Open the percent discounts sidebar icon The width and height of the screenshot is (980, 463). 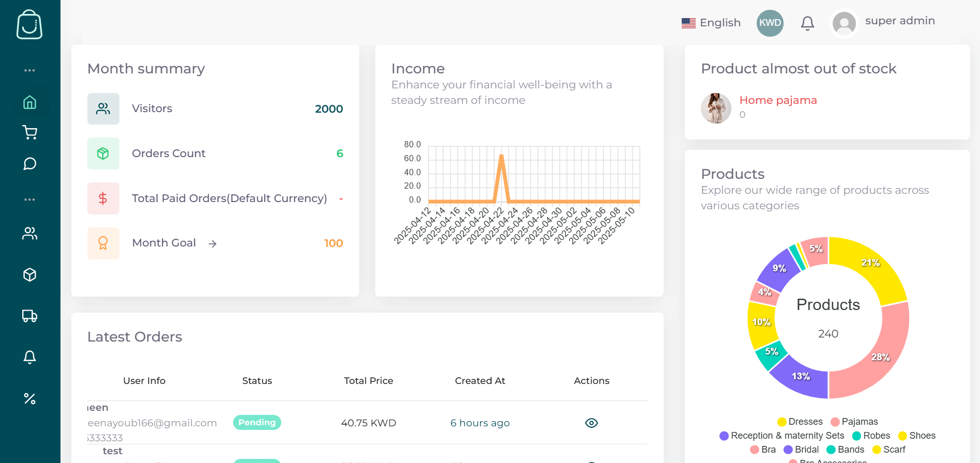tap(30, 399)
